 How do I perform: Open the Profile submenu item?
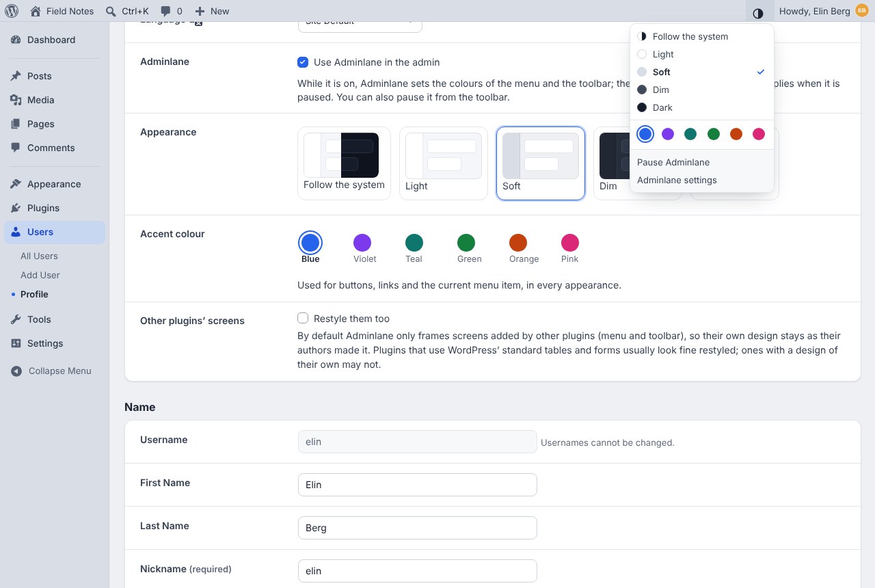point(34,294)
